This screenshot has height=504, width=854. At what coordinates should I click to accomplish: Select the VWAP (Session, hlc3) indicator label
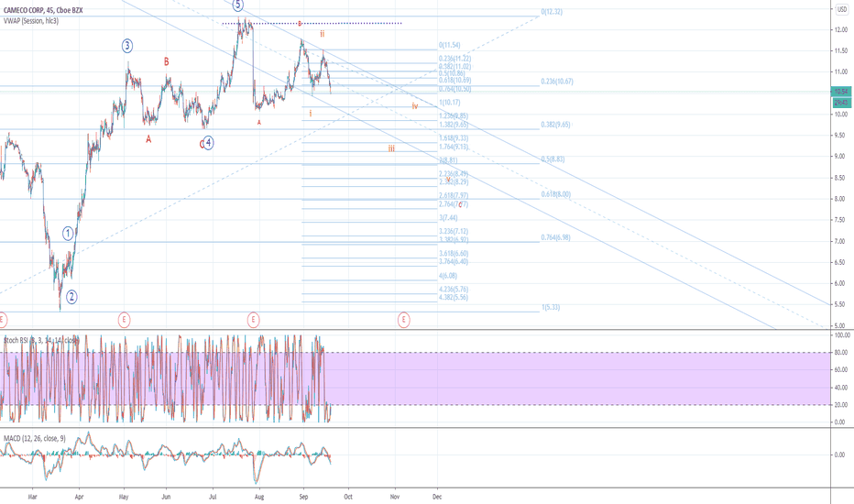point(31,21)
